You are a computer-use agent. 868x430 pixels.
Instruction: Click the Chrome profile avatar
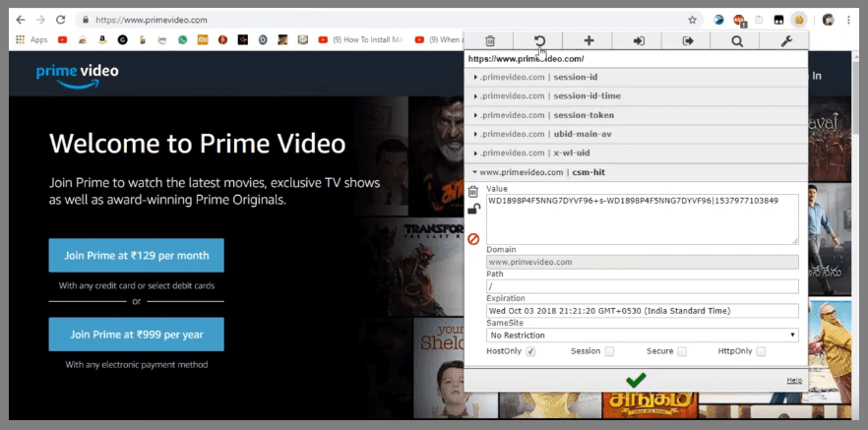pos(829,20)
